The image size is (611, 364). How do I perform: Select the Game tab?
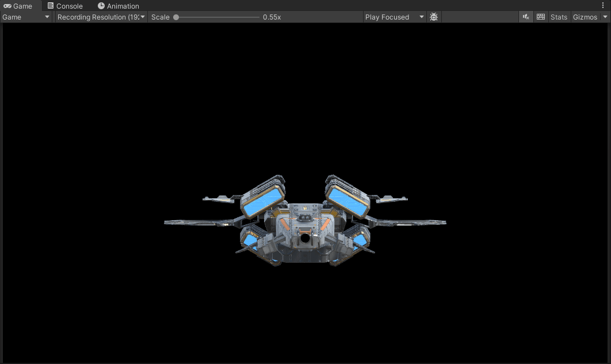19,6
